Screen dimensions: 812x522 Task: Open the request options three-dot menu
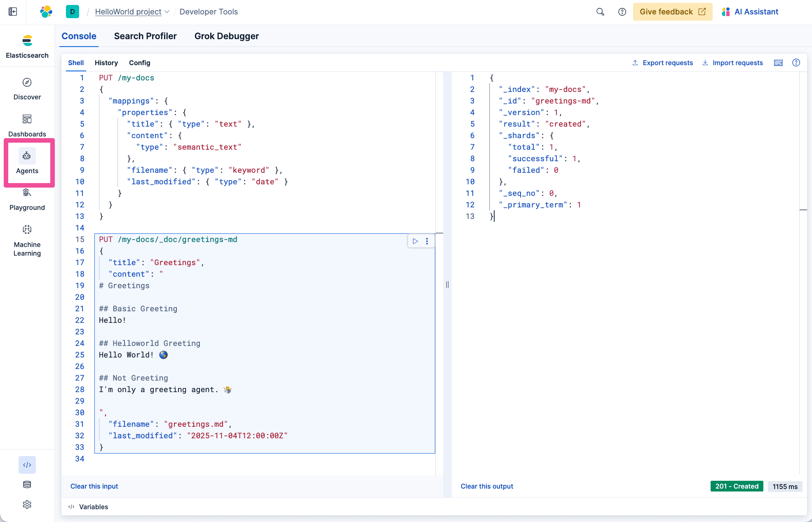pyautogui.click(x=427, y=241)
